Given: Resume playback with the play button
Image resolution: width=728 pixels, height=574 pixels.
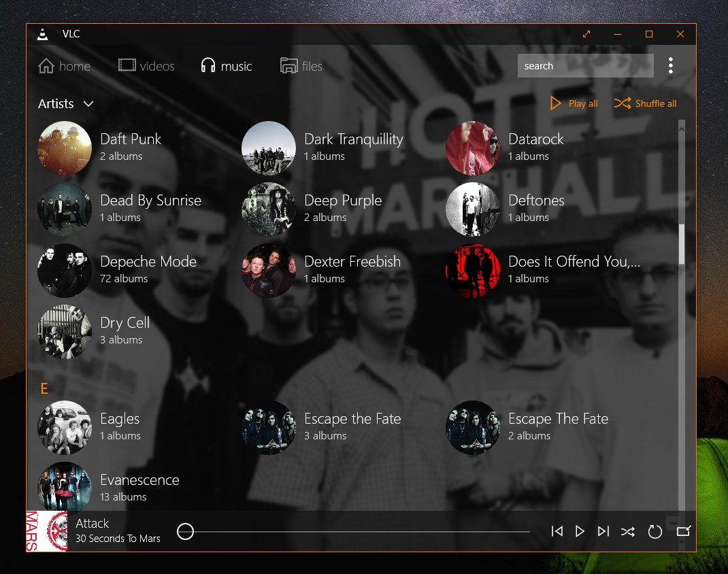Looking at the screenshot, I should tap(580, 531).
